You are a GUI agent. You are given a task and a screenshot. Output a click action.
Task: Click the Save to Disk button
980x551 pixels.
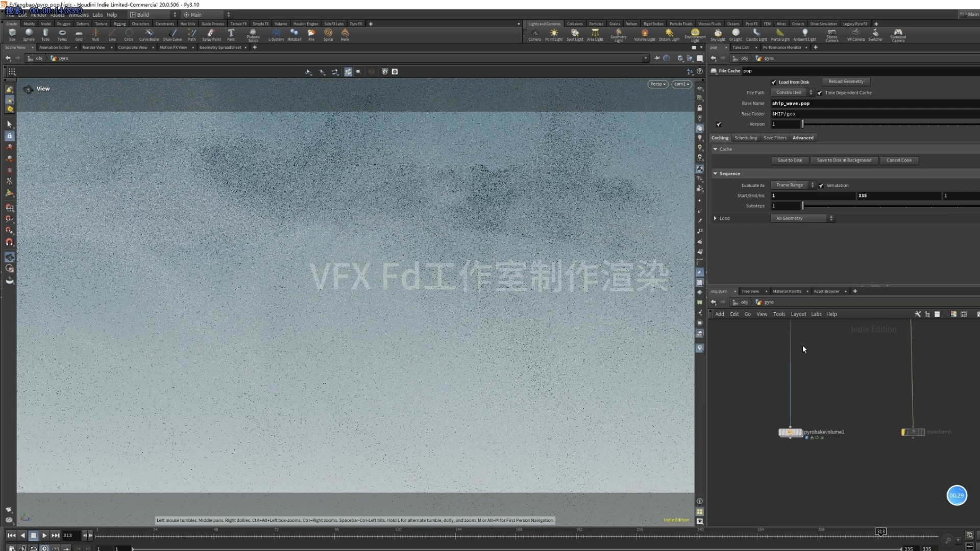pyautogui.click(x=790, y=160)
